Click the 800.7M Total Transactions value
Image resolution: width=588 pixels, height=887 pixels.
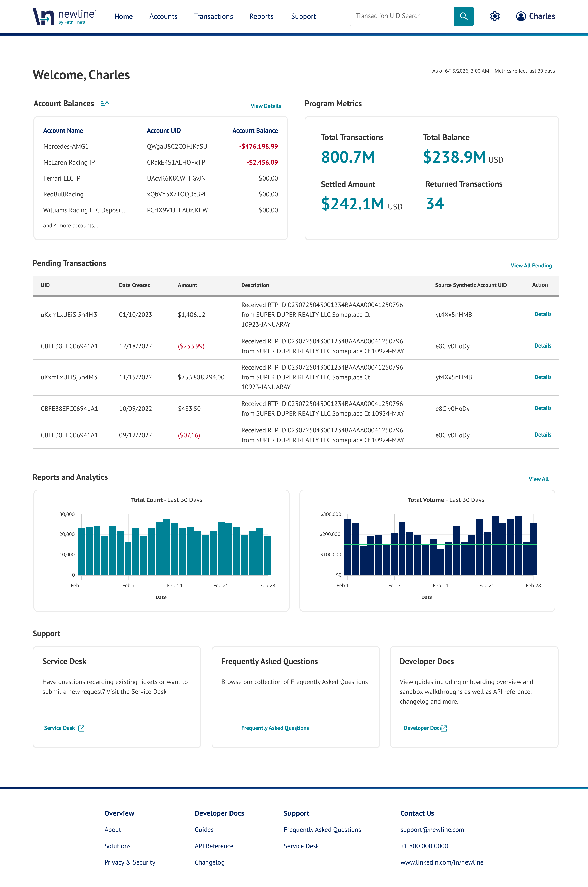click(x=348, y=157)
